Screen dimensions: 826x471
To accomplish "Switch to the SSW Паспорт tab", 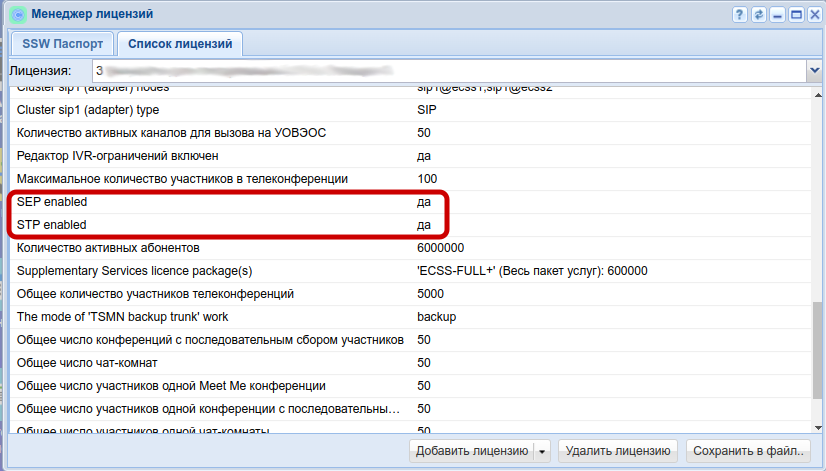I will pos(62,44).
